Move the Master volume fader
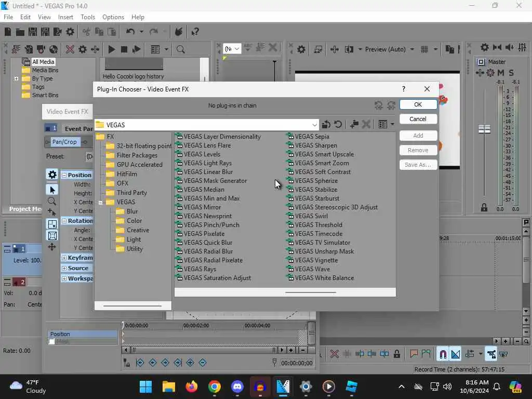The height and width of the screenshot is (399, 532). coord(484,129)
